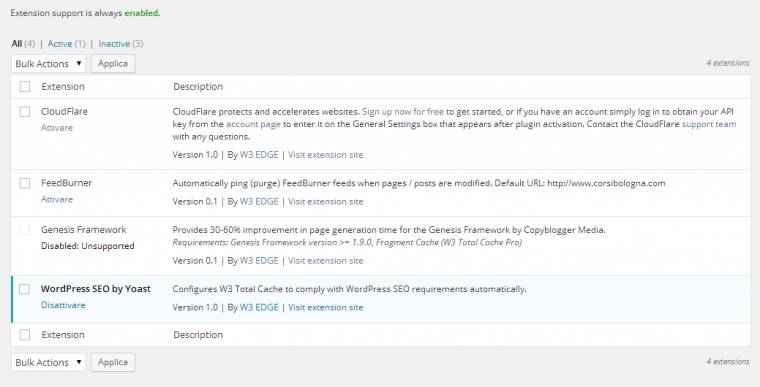Tick the select-all checkbox in footer row
Viewport: 760px width, 387px height.
[x=25, y=335]
